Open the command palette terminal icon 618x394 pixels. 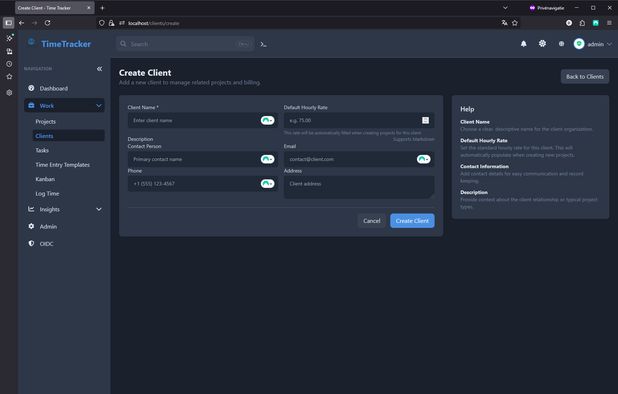coord(263,44)
